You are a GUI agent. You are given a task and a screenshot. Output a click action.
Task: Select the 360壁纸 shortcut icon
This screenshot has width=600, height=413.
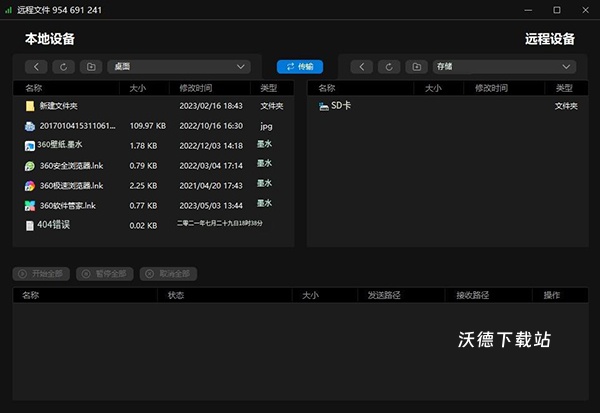[x=30, y=146]
